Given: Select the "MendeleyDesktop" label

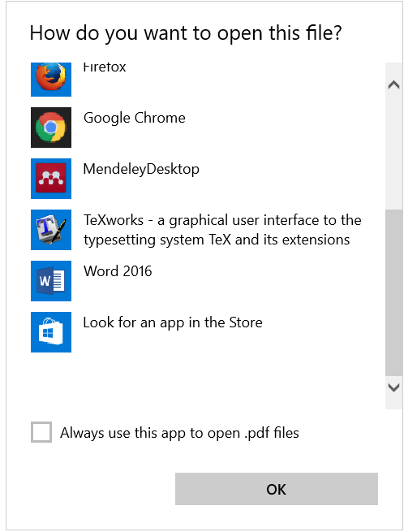Looking at the screenshot, I should pos(141,169).
